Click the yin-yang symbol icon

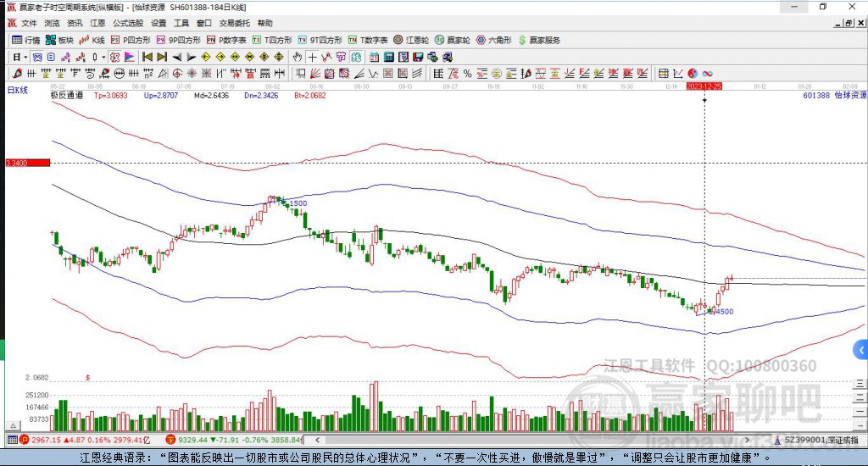[693, 73]
